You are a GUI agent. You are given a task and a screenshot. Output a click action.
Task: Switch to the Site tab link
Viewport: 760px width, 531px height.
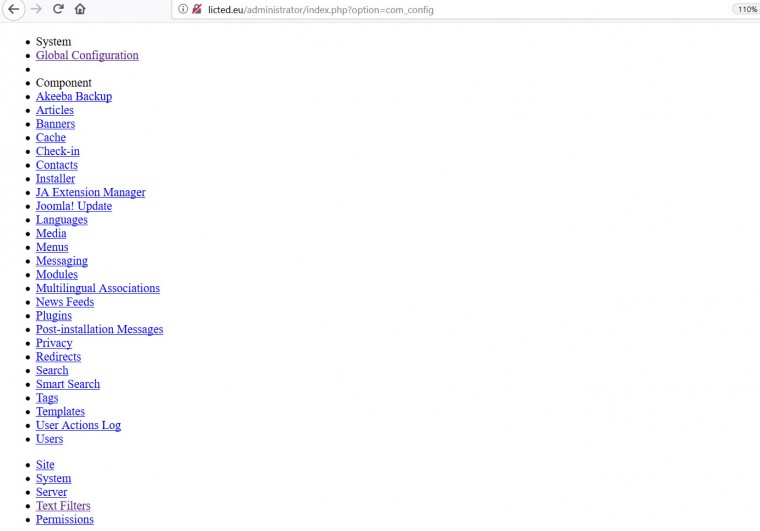point(45,465)
